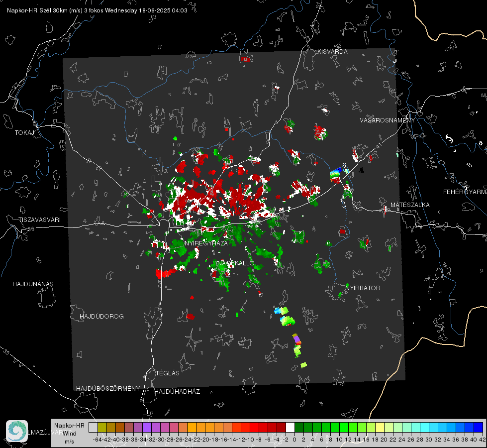
Task: Click the TOKAJ city label
Action: point(24,133)
